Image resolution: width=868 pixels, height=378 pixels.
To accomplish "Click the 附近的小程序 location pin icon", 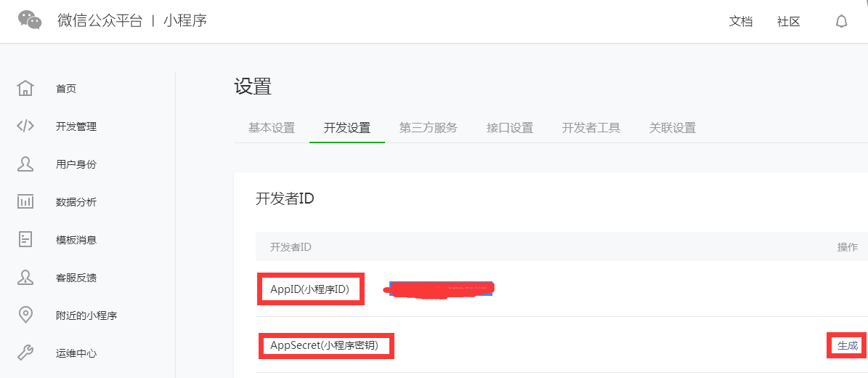I will (25, 315).
